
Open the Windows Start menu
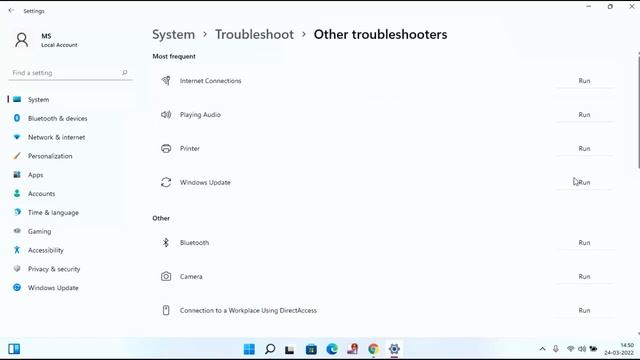tap(249, 349)
